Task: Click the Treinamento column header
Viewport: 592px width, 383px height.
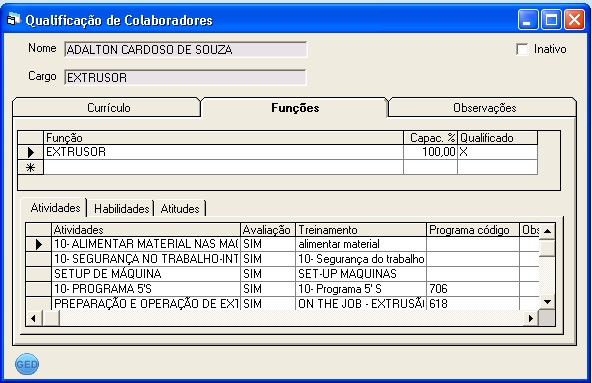Action: coord(361,230)
